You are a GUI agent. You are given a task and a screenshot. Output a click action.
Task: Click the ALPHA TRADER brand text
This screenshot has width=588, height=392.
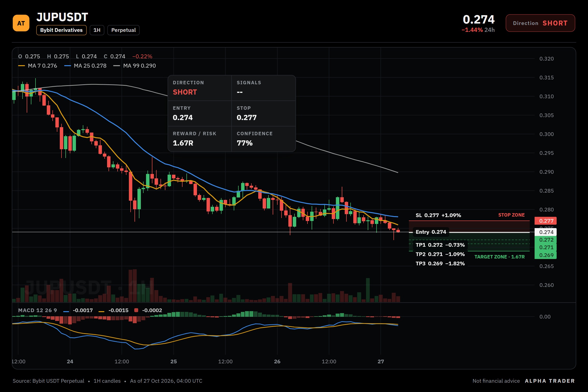(x=550, y=381)
